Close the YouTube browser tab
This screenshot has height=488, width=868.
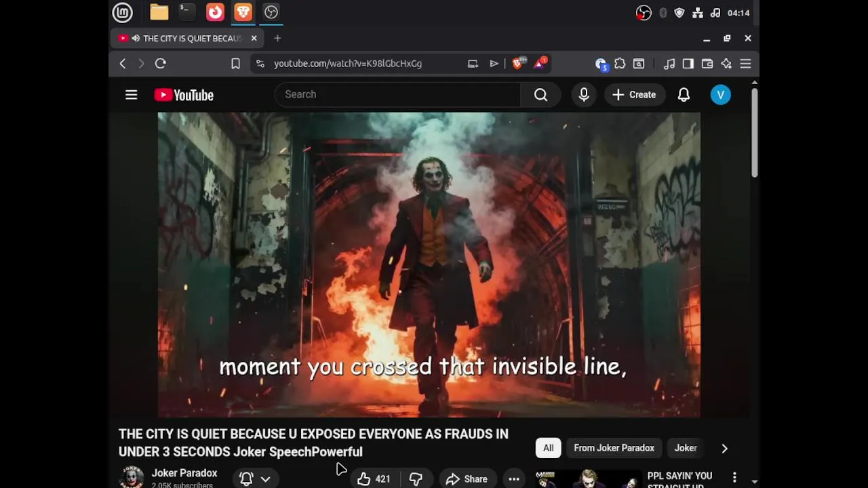tap(254, 38)
